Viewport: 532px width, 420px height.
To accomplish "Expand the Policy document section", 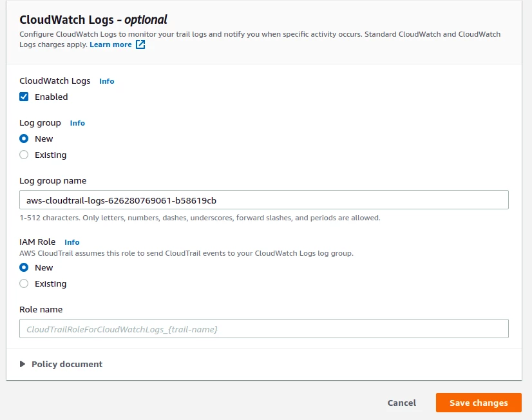I will 61,364.
